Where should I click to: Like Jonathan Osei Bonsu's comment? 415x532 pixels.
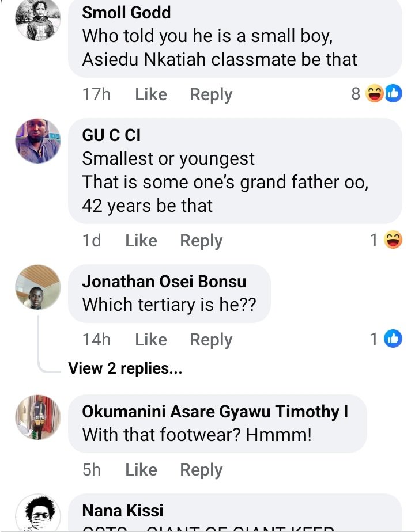pyautogui.click(x=151, y=340)
